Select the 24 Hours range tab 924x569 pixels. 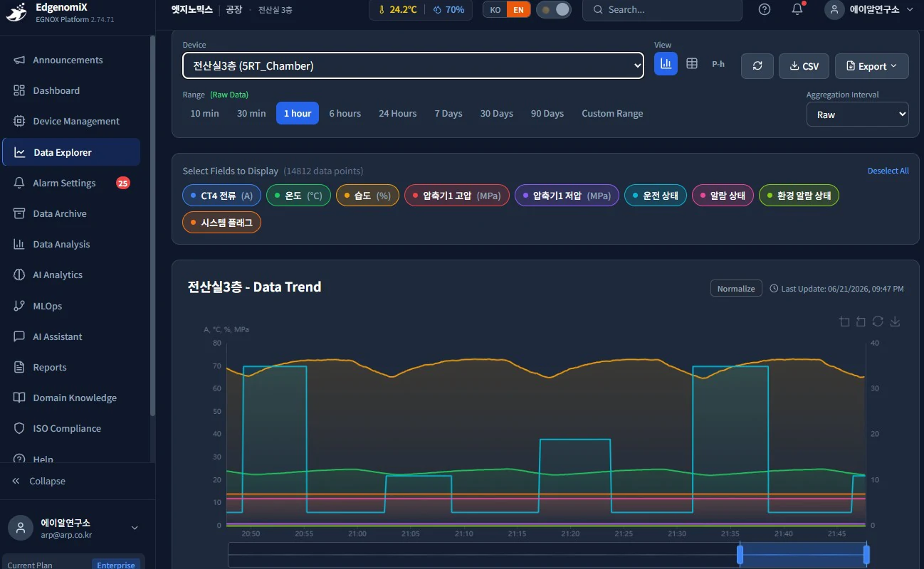click(398, 114)
